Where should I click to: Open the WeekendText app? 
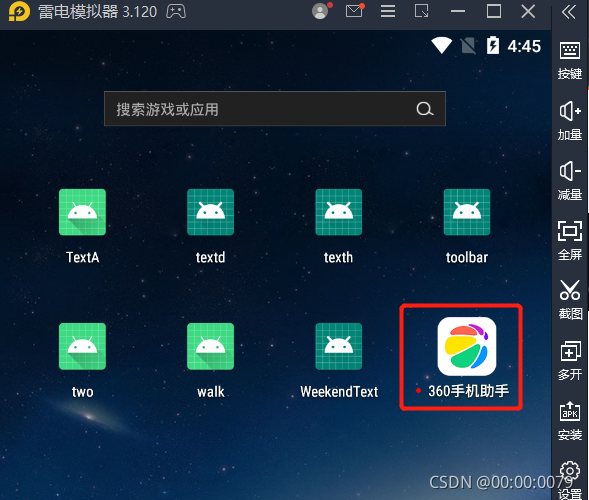click(x=338, y=346)
